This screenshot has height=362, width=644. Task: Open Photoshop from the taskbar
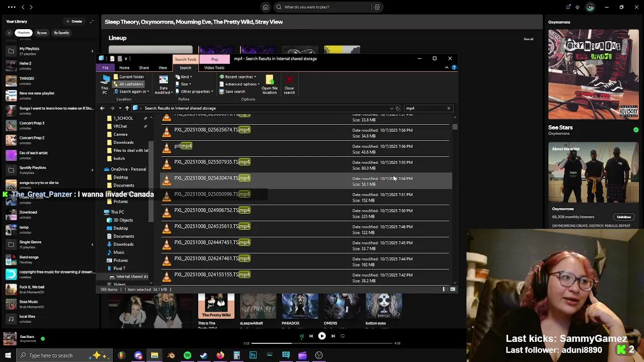pyautogui.click(x=253, y=355)
